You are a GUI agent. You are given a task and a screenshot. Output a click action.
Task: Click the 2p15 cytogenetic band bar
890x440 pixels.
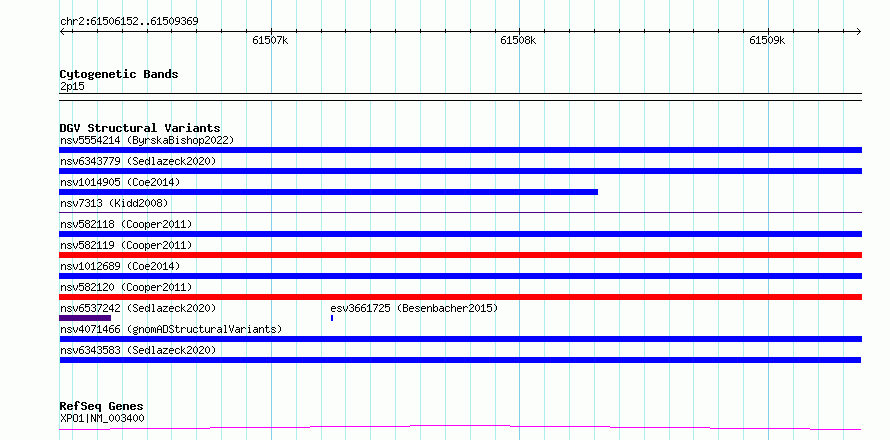460,97
